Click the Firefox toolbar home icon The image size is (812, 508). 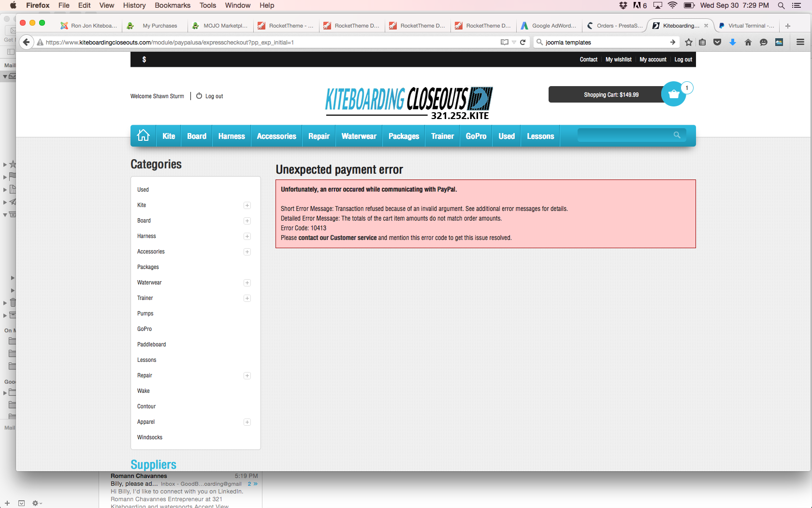[x=748, y=42]
